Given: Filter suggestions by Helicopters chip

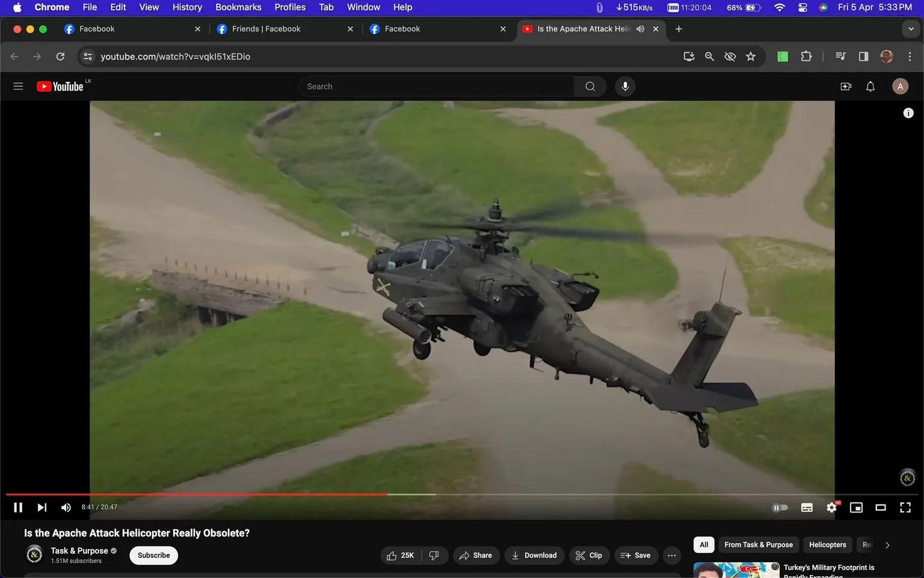Looking at the screenshot, I should (827, 544).
